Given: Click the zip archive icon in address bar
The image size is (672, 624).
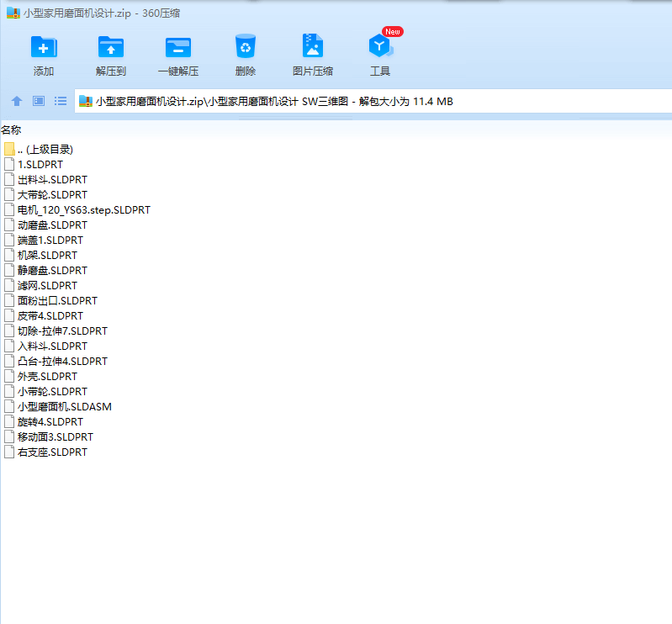Looking at the screenshot, I should (x=86, y=102).
